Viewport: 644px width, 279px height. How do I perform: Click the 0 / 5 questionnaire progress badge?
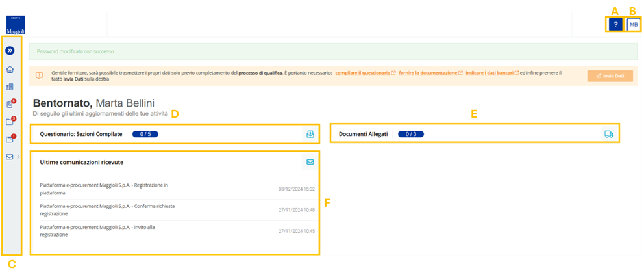pyautogui.click(x=145, y=134)
